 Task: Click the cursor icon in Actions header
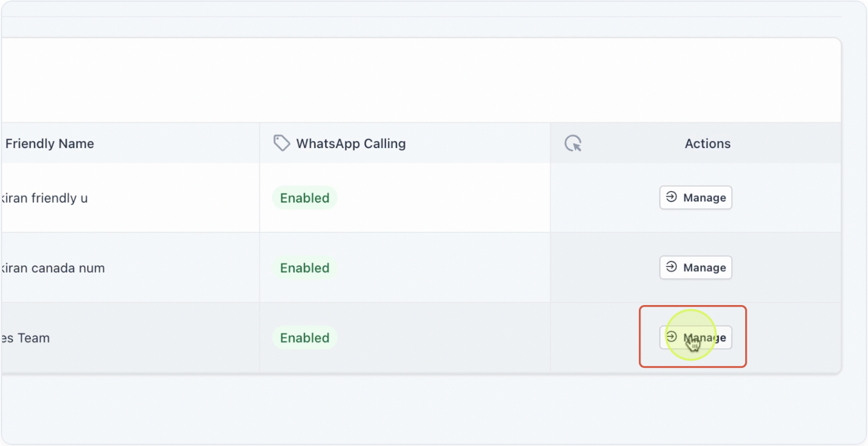(573, 143)
